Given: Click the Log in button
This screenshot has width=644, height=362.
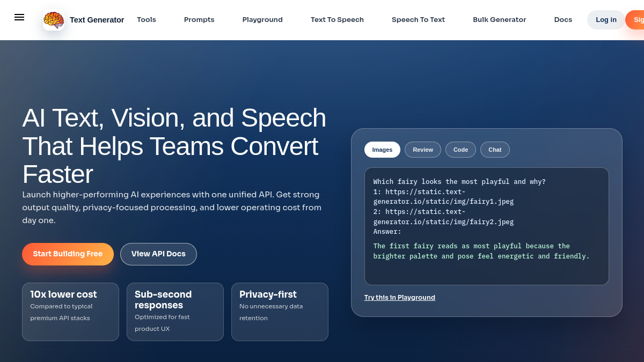Looking at the screenshot, I should (x=606, y=20).
